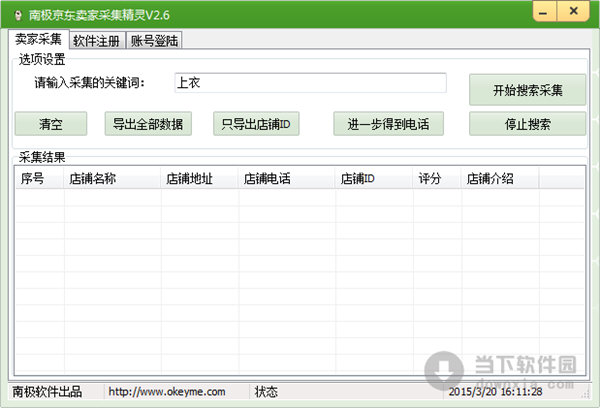Select the 店铺介绍 column header
Viewport: 600px width, 408px height.
[x=500, y=178]
